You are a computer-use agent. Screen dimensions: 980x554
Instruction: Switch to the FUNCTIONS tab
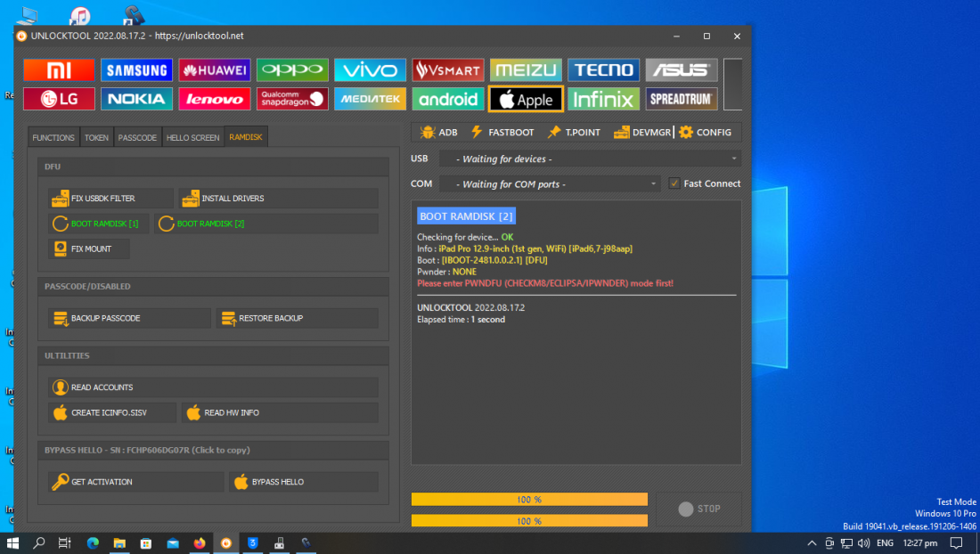pyautogui.click(x=53, y=137)
